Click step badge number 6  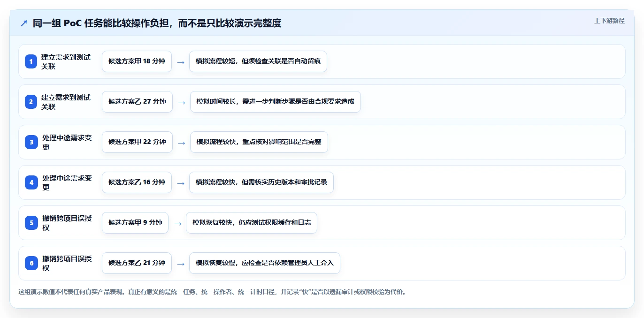tap(31, 263)
